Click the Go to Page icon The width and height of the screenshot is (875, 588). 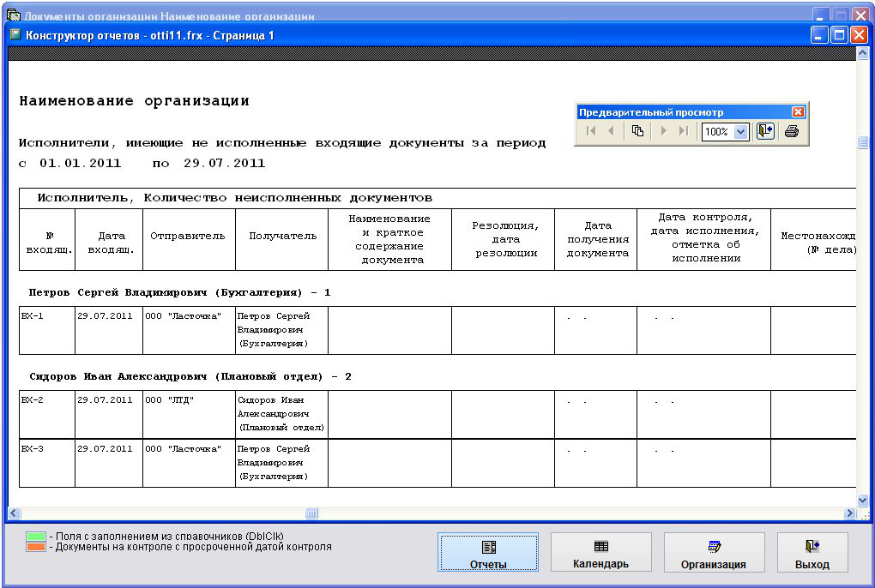click(x=637, y=131)
